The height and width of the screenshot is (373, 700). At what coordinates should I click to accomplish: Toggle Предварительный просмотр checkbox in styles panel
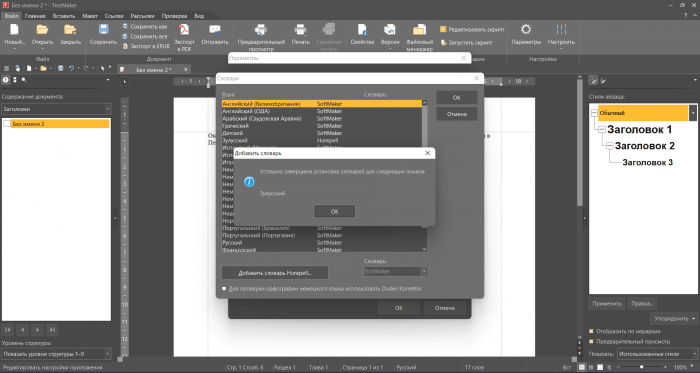(592, 341)
